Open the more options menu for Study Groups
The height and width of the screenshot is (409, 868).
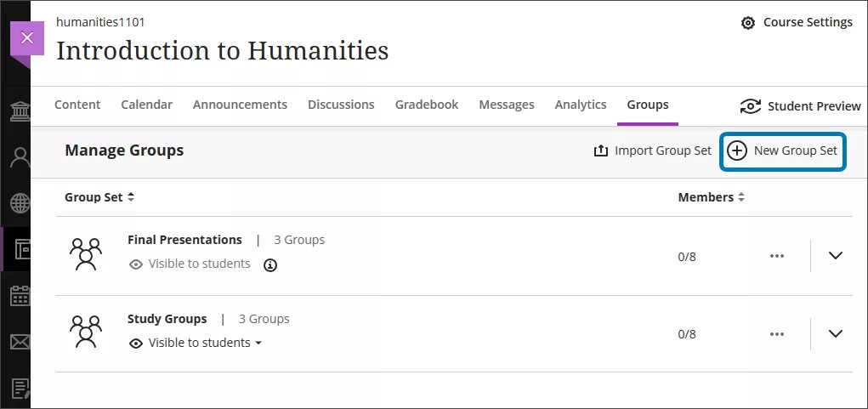[776, 333]
